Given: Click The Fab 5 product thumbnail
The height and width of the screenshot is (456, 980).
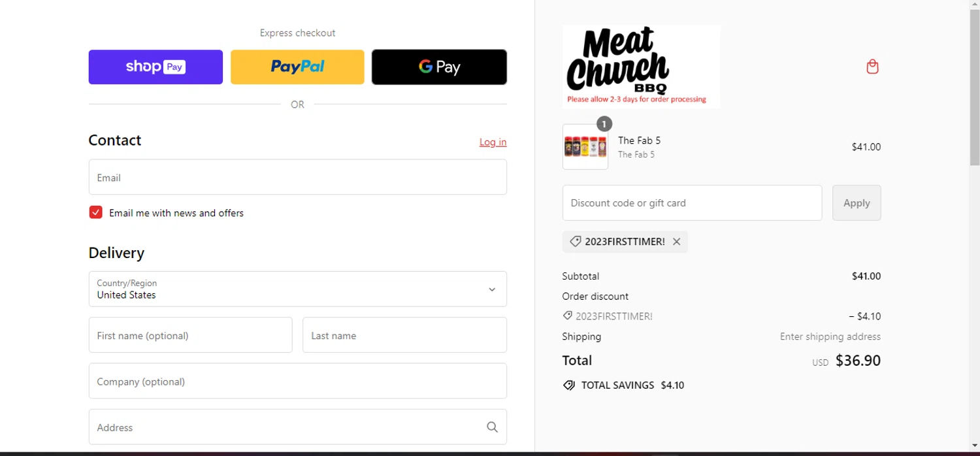Looking at the screenshot, I should pyautogui.click(x=585, y=147).
